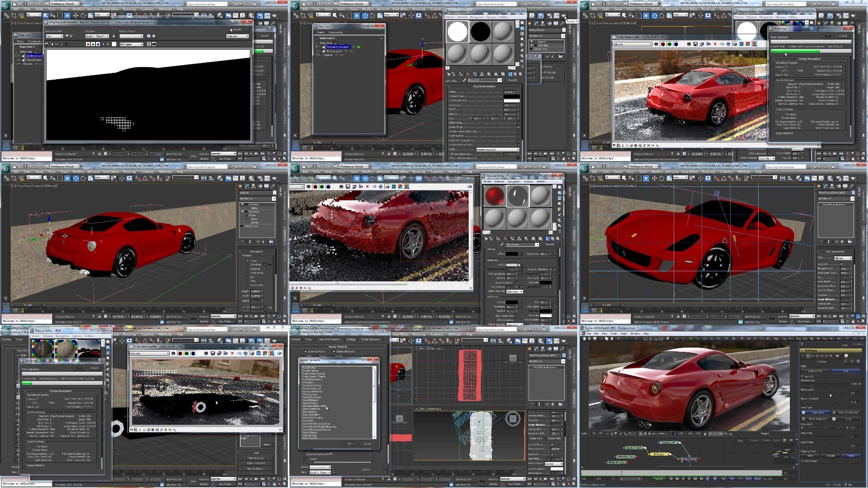Pick material eyedropper in Tire chrome editor

tap(502, 244)
